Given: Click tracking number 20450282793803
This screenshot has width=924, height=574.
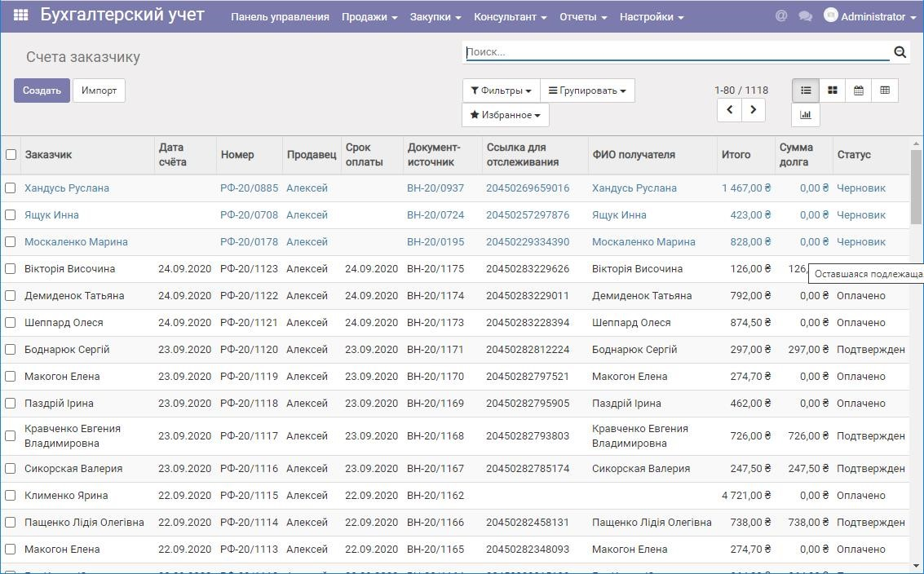Looking at the screenshot, I should click(528, 436).
